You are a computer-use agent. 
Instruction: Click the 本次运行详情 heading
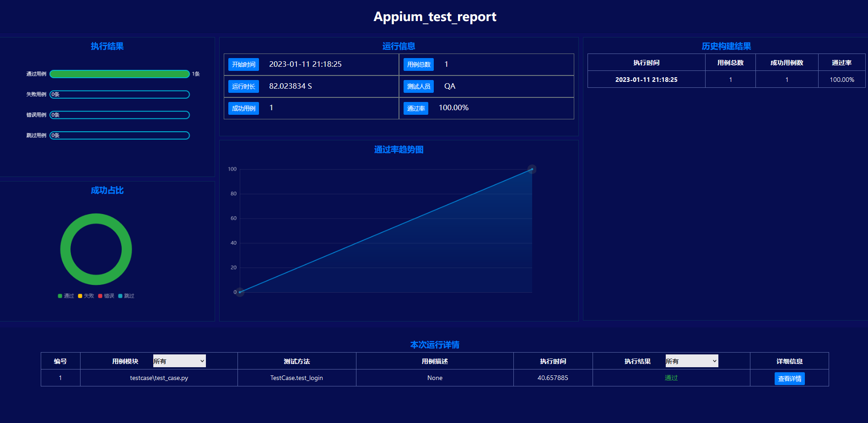tap(435, 345)
